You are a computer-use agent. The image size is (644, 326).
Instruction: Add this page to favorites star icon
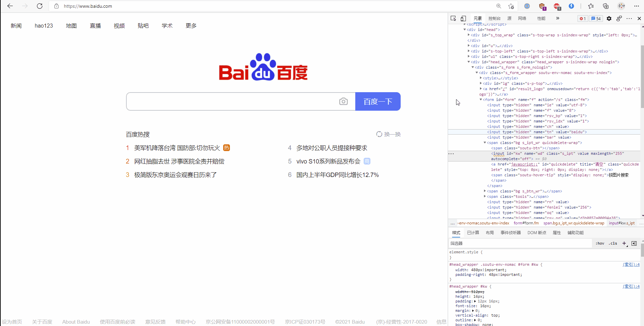point(511,6)
